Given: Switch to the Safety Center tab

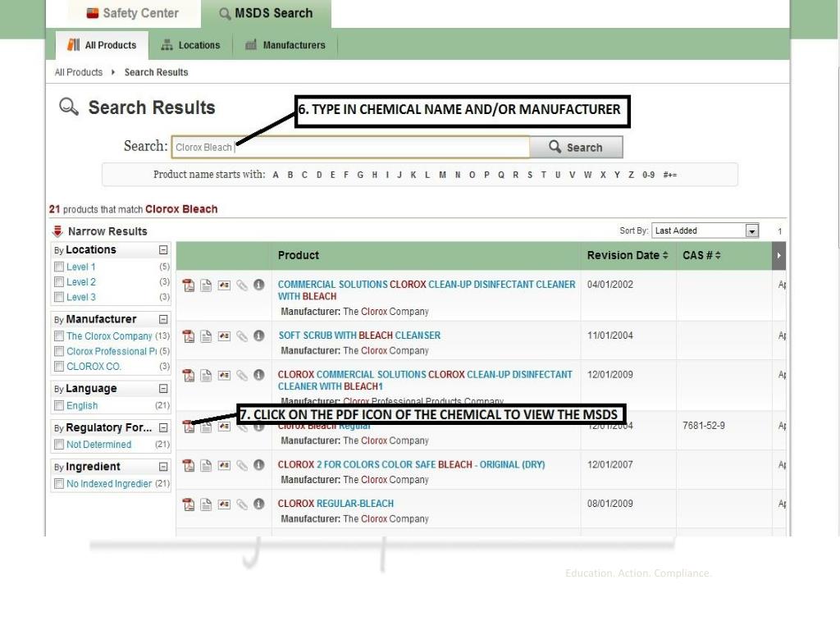Looking at the screenshot, I should [x=132, y=13].
